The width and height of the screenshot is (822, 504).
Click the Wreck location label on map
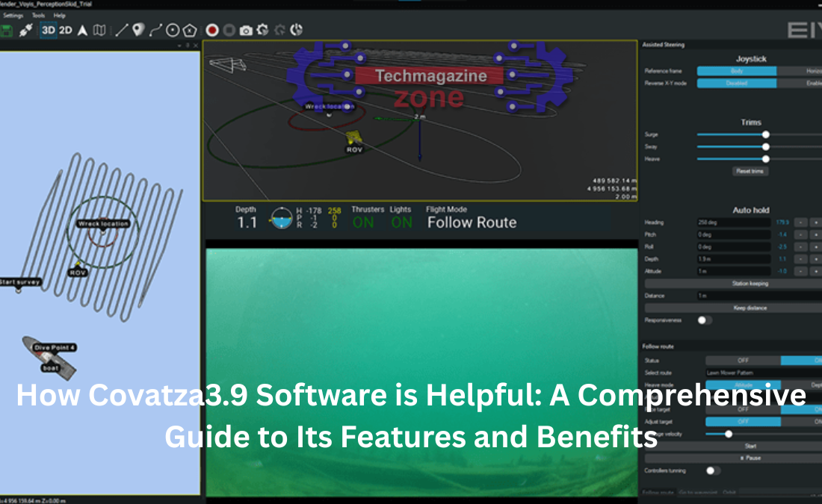pos(103,224)
